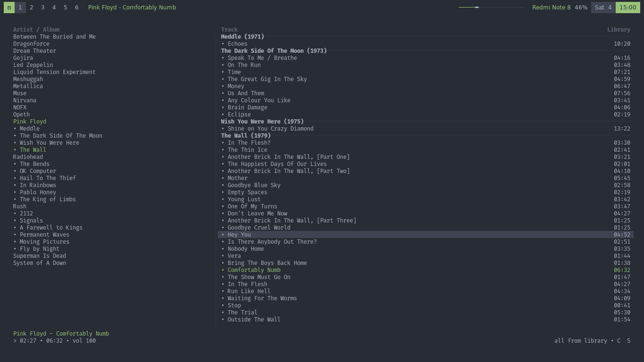Toggle the continue (C) status flag
This screenshot has width=644, height=362.
(x=619, y=340)
